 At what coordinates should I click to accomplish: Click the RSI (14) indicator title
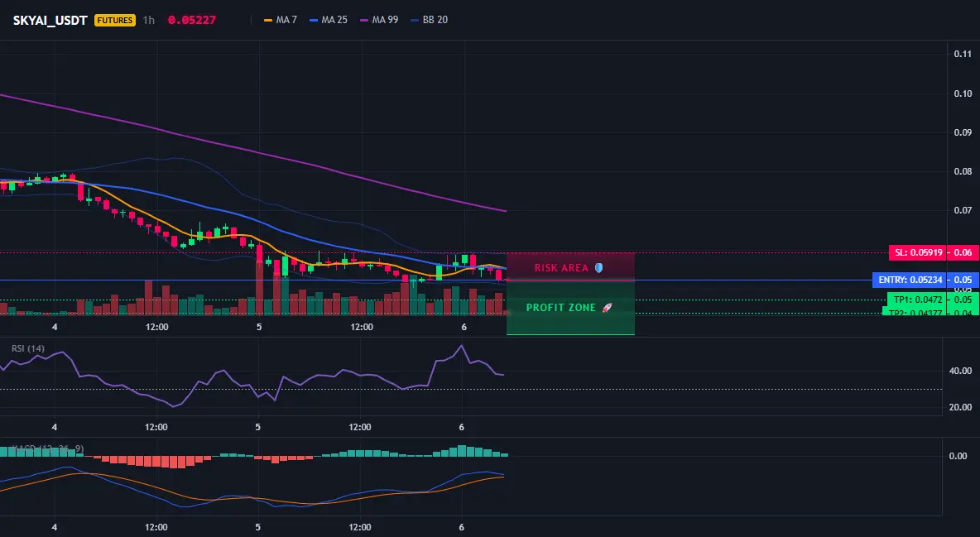tap(28, 348)
